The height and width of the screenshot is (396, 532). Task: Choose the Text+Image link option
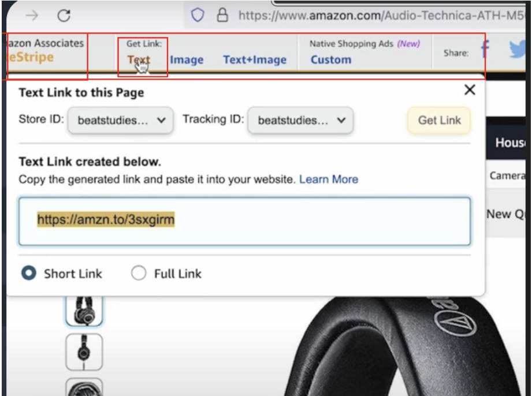coord(255,59)
